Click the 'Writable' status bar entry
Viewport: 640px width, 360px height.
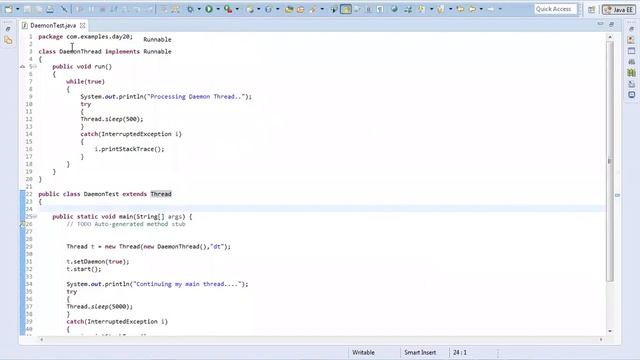pos(363,352)
